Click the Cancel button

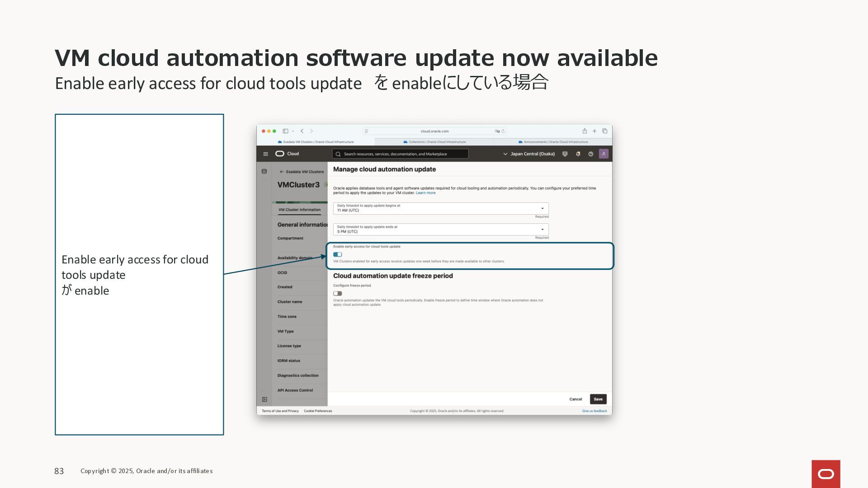(575, 399)
